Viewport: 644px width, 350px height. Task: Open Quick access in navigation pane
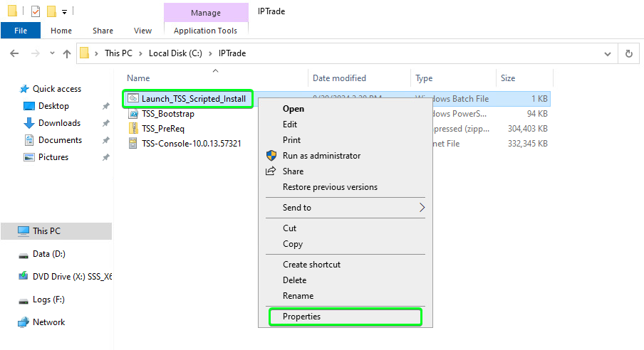(57, 89)
